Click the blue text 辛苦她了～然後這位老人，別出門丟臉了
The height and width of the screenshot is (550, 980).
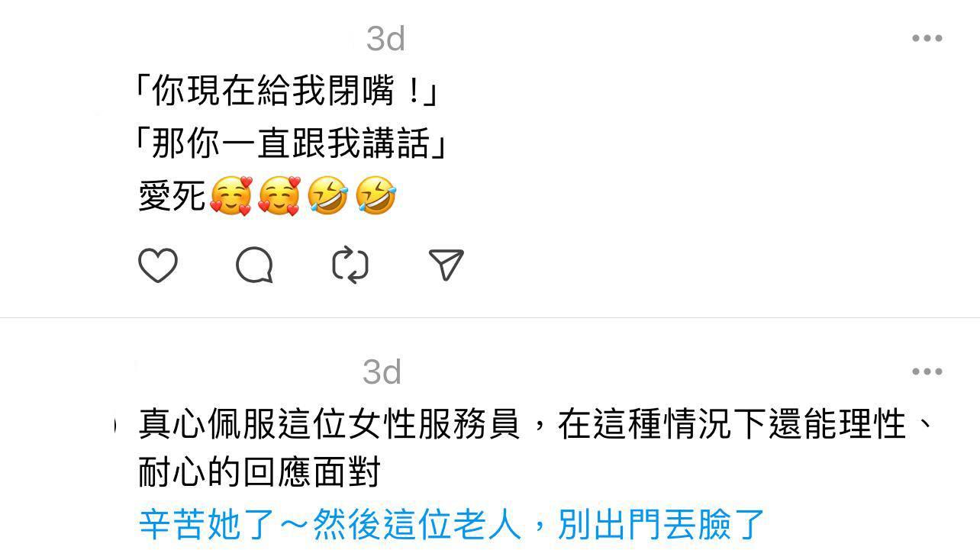coord(452,524)
